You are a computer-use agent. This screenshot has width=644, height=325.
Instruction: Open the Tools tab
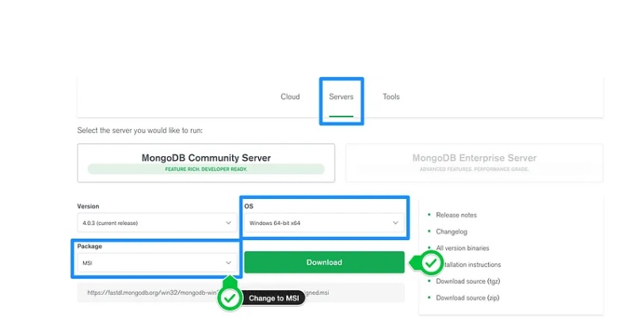391,97
